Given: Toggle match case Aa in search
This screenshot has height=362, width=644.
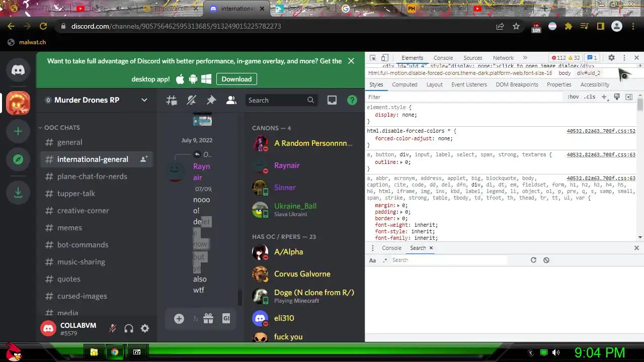Looking at the screenshot, I should 372,260.
